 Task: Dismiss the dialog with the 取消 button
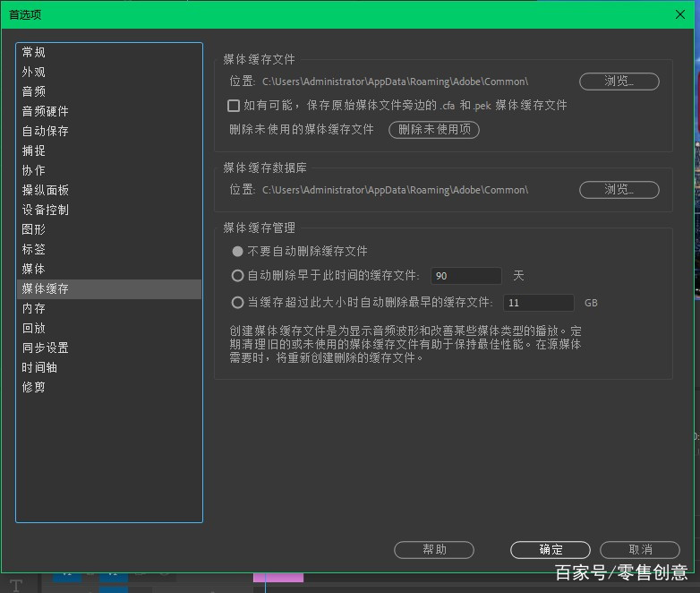(640, 550)
